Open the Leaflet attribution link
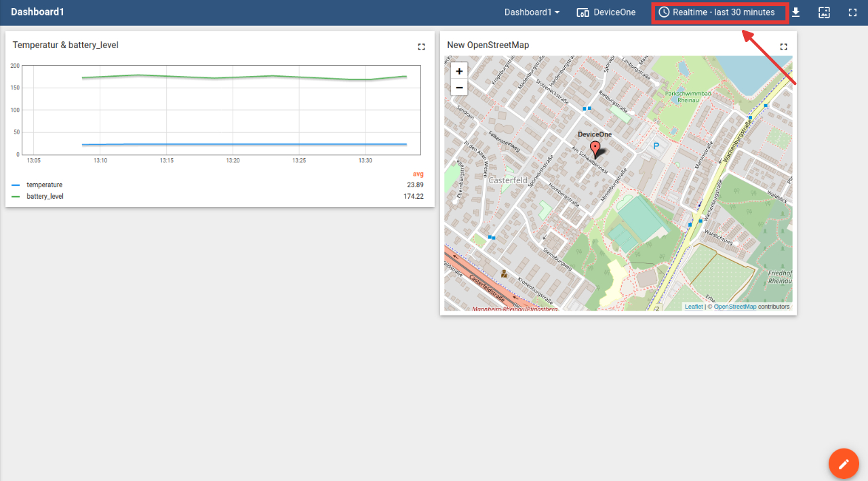Screen dimensions: 868x481 [x=694, y=307]
